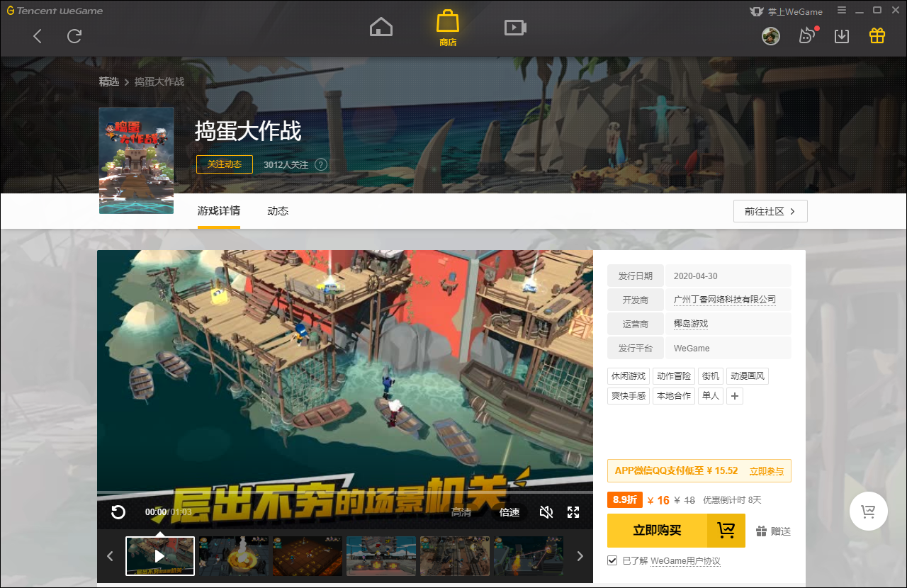Show previous media thumbnails

110,556
